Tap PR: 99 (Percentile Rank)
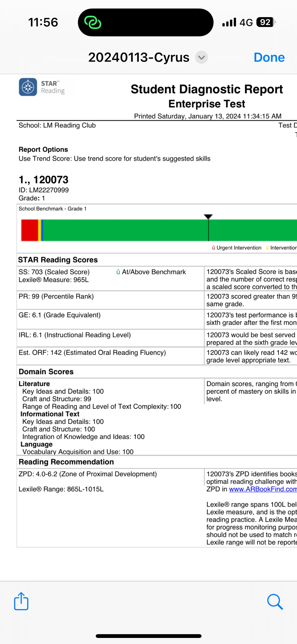The height and width of the screenshot is (644, 297). [56, 296]
